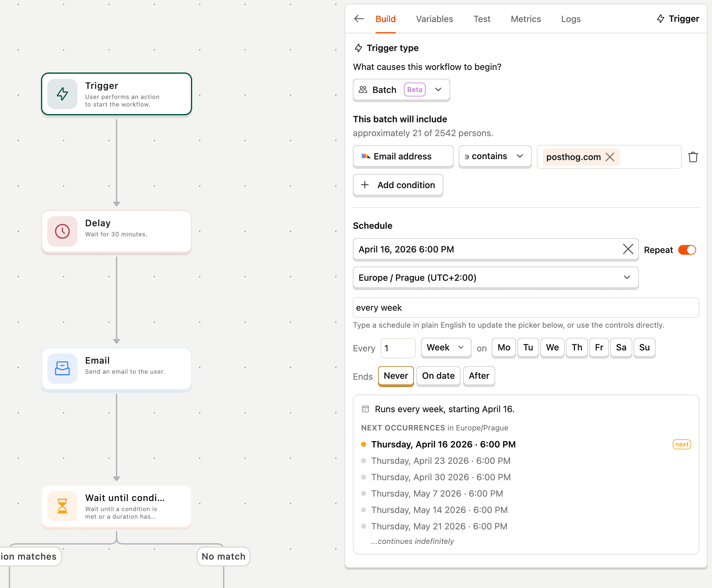Click the people icon in Batch selector
Image resolution: width=712 pixels, height=588 pixels.
pyautogui.click(x=363, y=90)
